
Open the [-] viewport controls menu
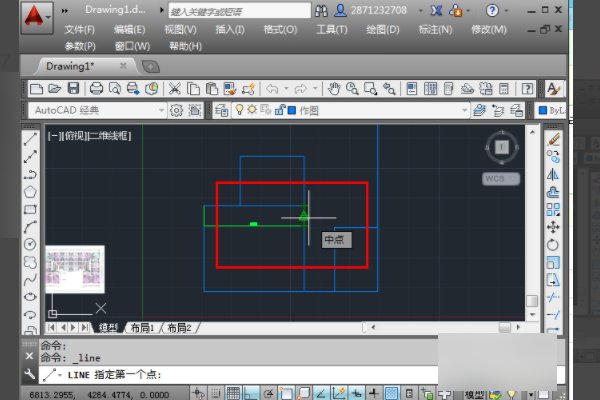tap(53, 133)
